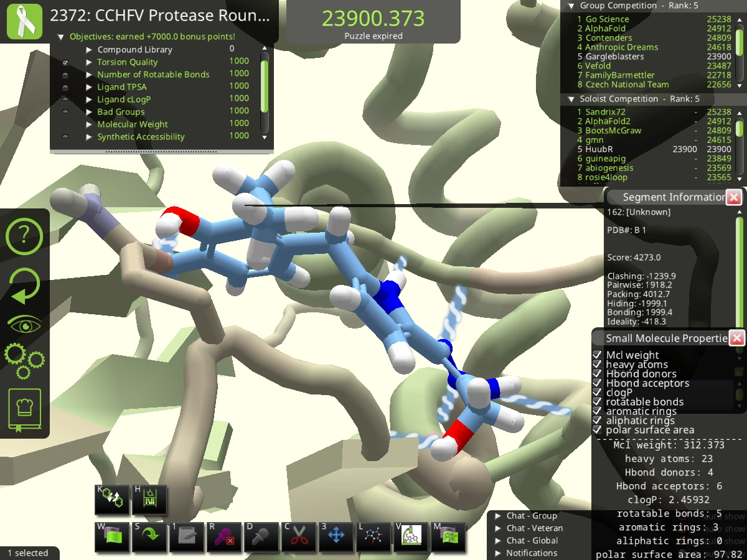Image resolution: width=747 pixels, height=560 pixels.
Task: Open the View options eye icon
Action: click(x=24, y=323)
